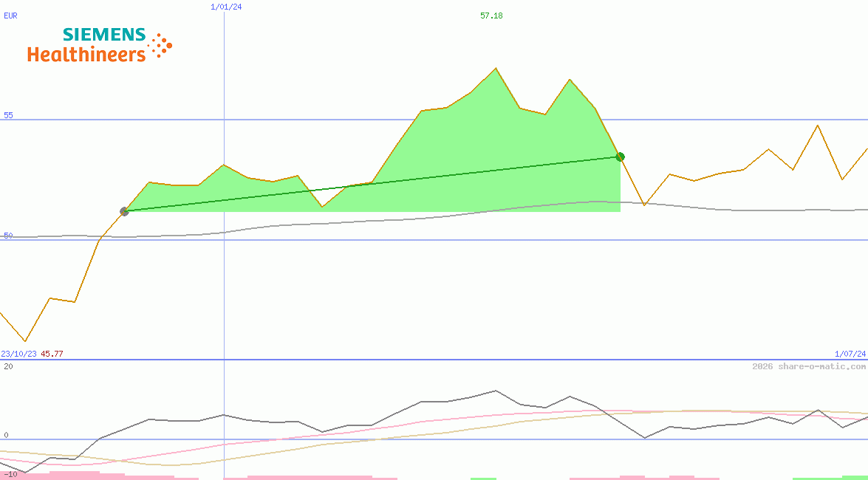Select the green end marker dot
The width and height of the screenshot is (868, 480).
point(621,157)
